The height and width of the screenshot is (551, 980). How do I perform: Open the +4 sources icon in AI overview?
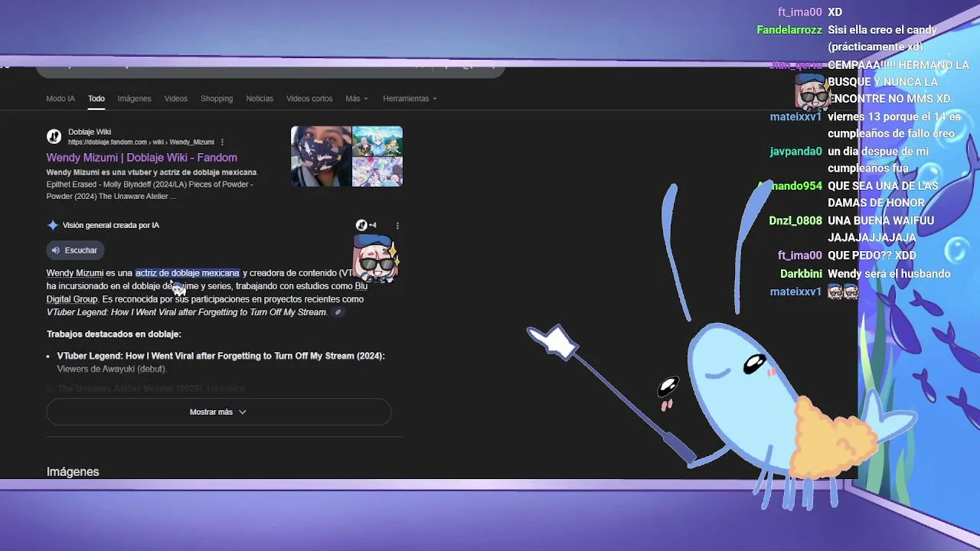click(x=366, y=225)
